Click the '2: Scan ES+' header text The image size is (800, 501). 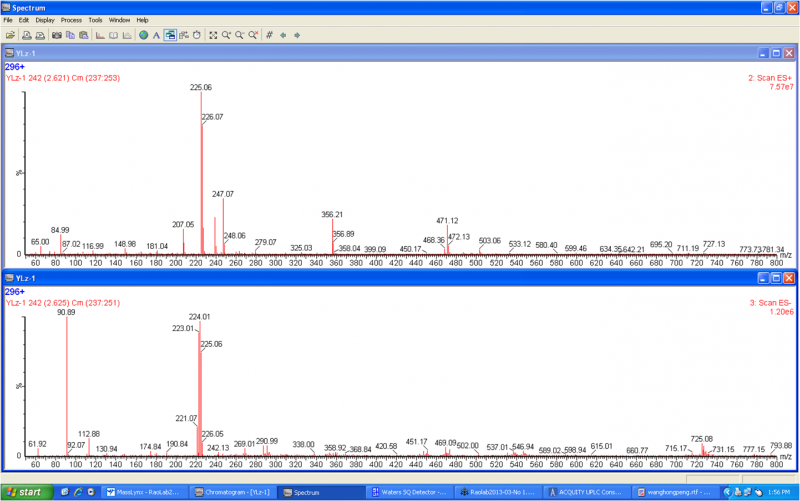click(x=770, y=78)
